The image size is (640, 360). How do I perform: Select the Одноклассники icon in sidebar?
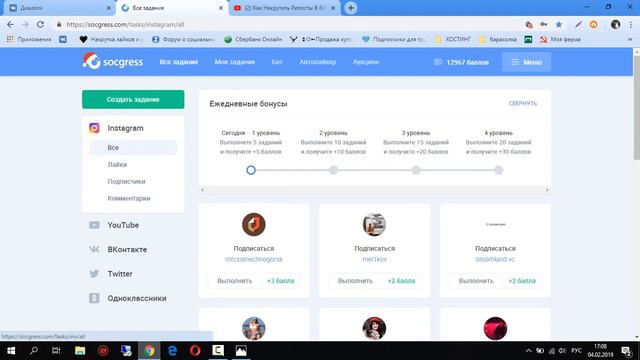(x=94, y=298)
